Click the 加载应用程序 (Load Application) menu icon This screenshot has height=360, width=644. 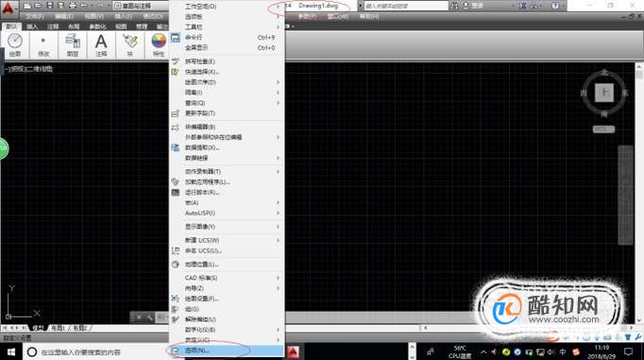coord(176,181)
